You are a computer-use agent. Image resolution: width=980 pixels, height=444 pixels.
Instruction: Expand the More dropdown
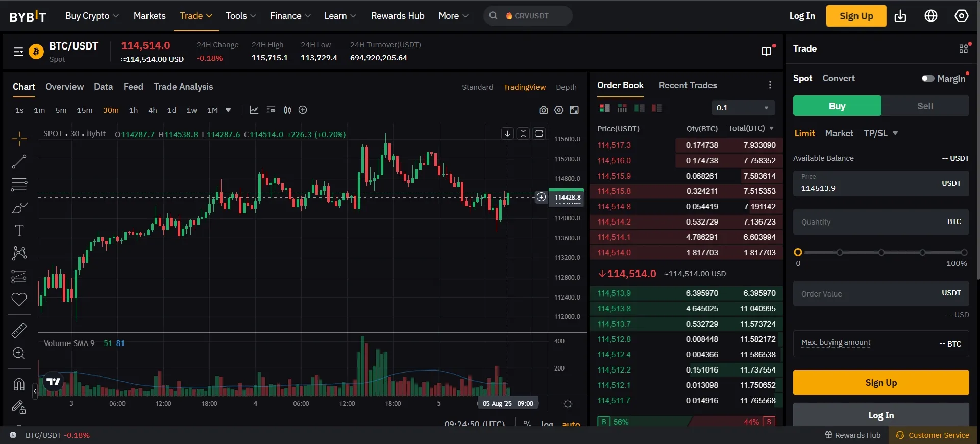[453, 16]
